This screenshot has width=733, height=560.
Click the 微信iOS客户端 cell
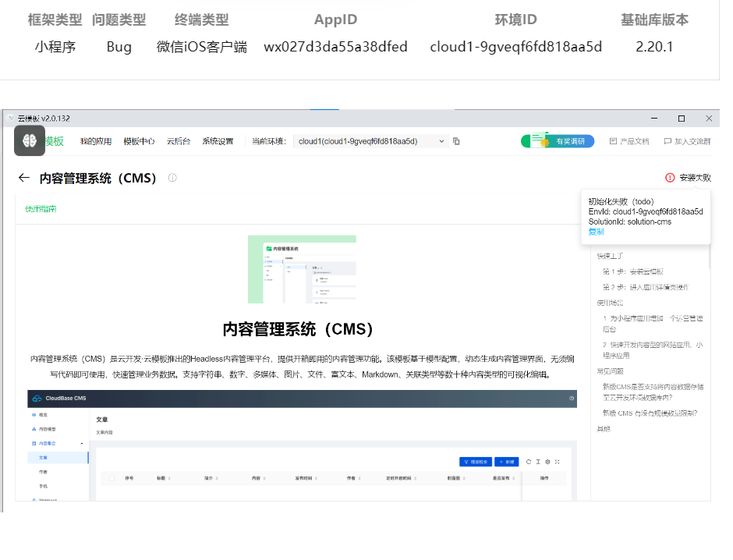[x=201, y=47]
